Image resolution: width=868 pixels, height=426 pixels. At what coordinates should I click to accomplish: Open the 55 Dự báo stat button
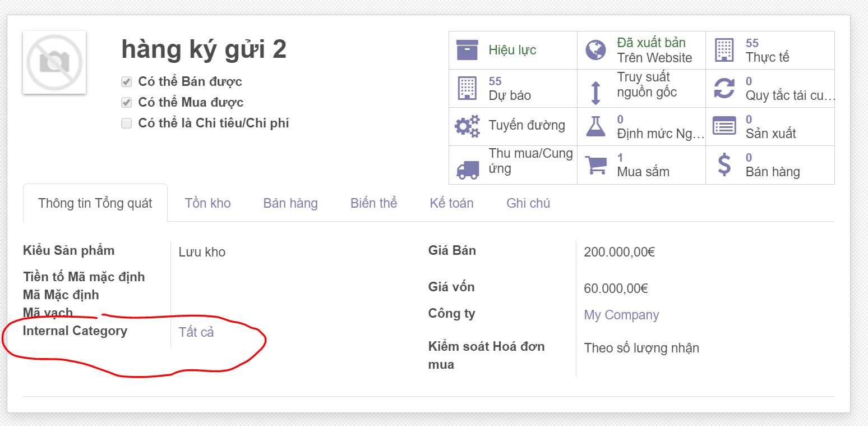click(x=513, y=88)
